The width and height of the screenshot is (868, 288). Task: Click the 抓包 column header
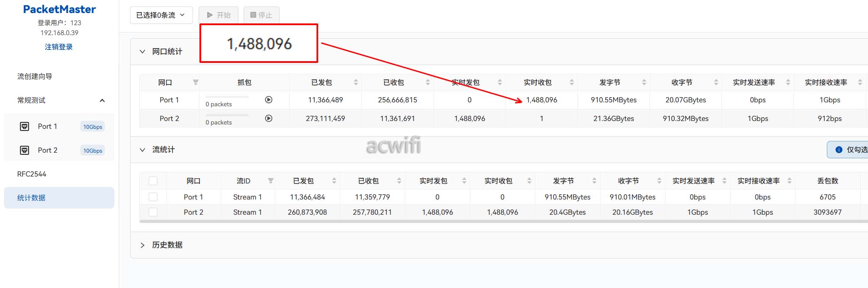(245, 82)
